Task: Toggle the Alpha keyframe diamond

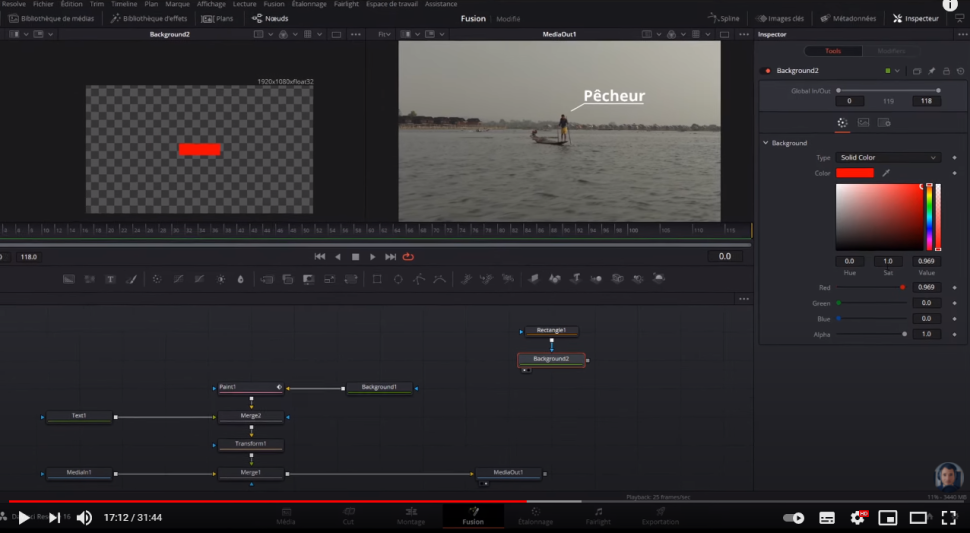Action: pyautogui.click(x=955, y=334)
